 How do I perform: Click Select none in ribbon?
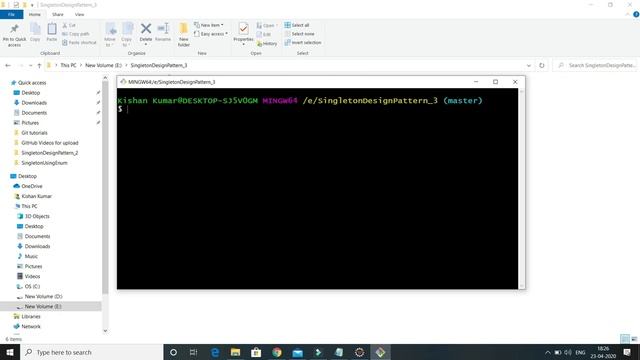299,34
